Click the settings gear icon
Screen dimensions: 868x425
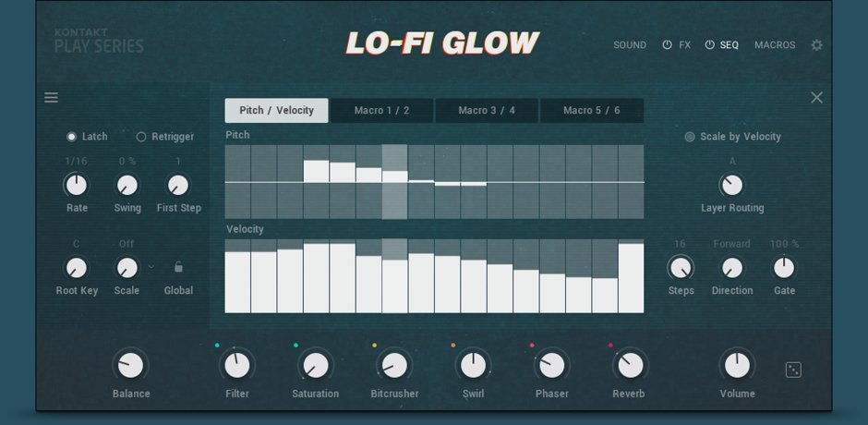pos(816,45)
